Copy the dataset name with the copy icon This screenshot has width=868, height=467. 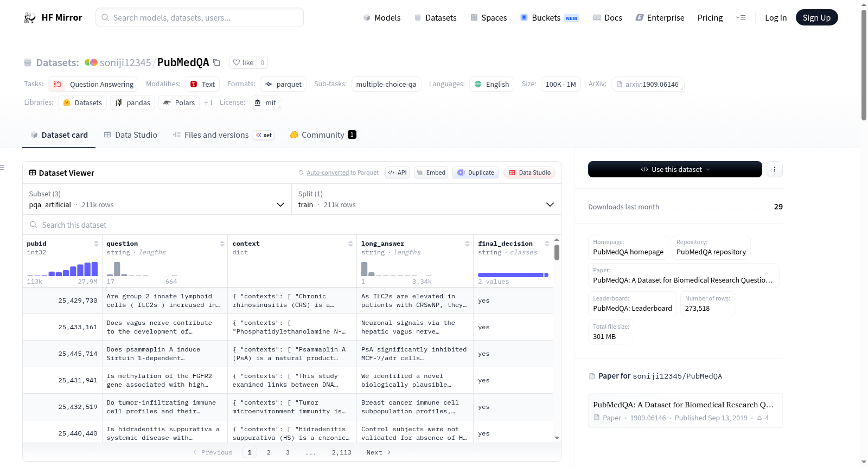pyautogui.click(x=216, y=62)
